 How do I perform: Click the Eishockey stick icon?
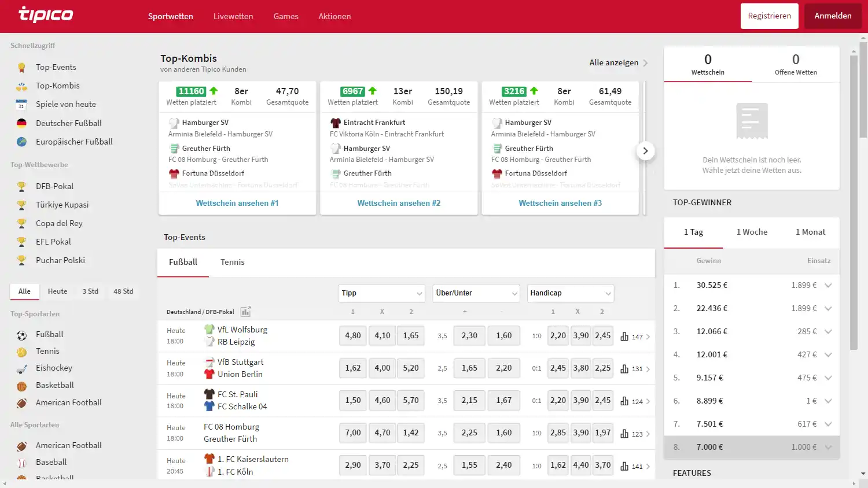(x=21, y=368)
